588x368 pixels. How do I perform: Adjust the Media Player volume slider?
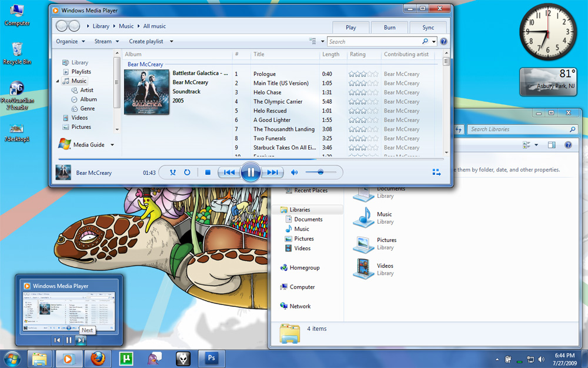(x=320, y=173)
